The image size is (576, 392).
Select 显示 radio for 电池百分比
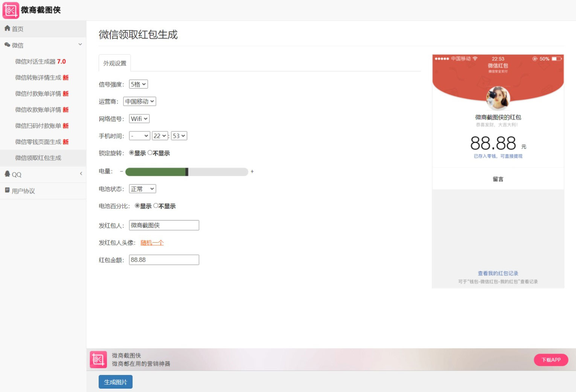click(x=137, y=206)
